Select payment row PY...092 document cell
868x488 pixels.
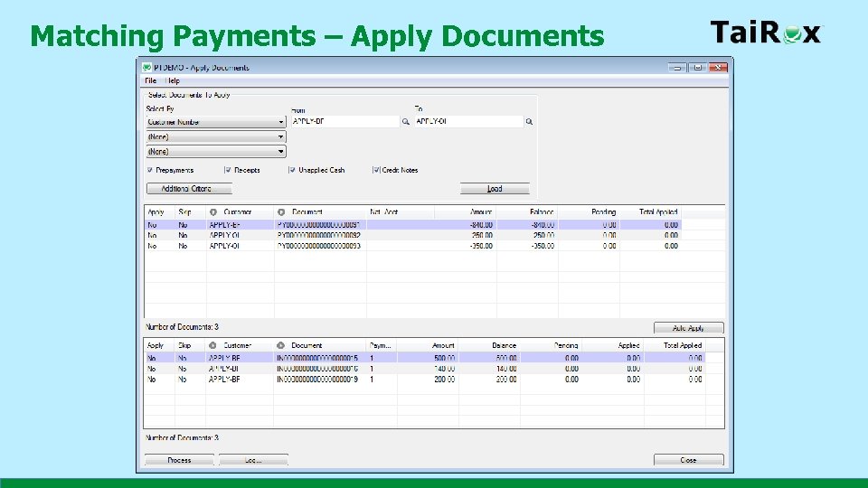[320, 235]
